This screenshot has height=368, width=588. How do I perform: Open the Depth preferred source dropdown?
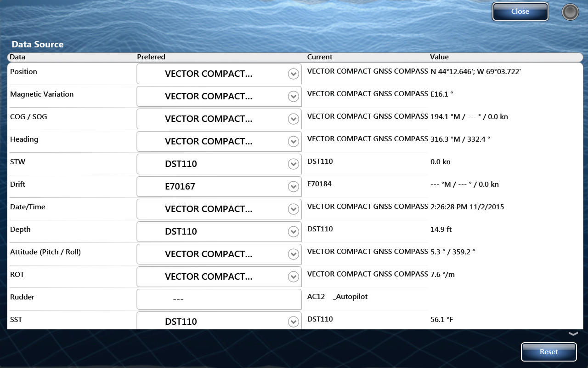[x=219, y=231]
